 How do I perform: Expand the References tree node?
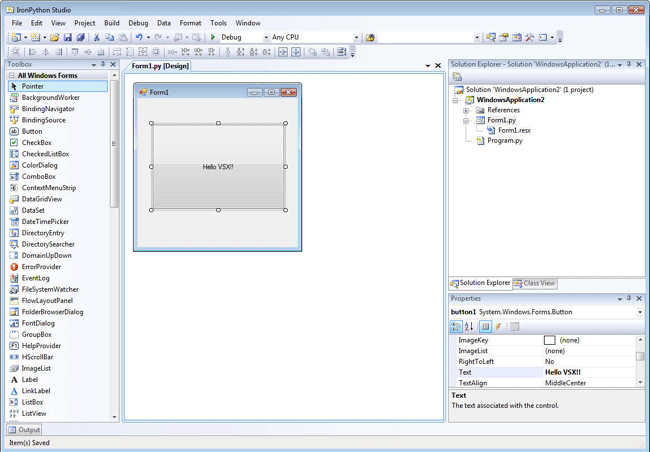coord(466,110)
